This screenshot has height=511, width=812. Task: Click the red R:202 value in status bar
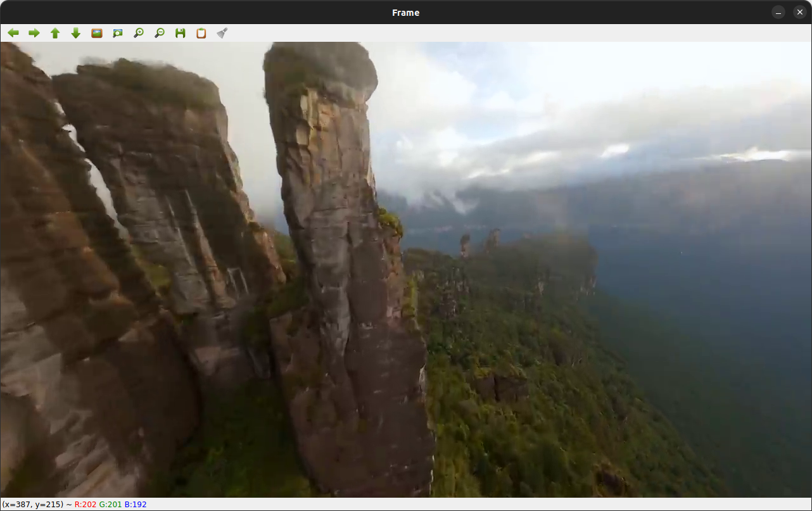(x=86, y=505)
